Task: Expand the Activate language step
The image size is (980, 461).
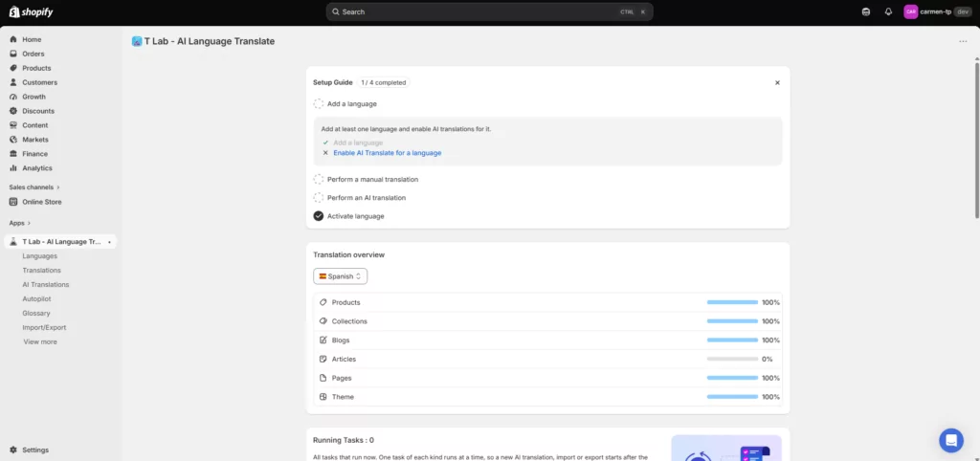Action: 356,216
